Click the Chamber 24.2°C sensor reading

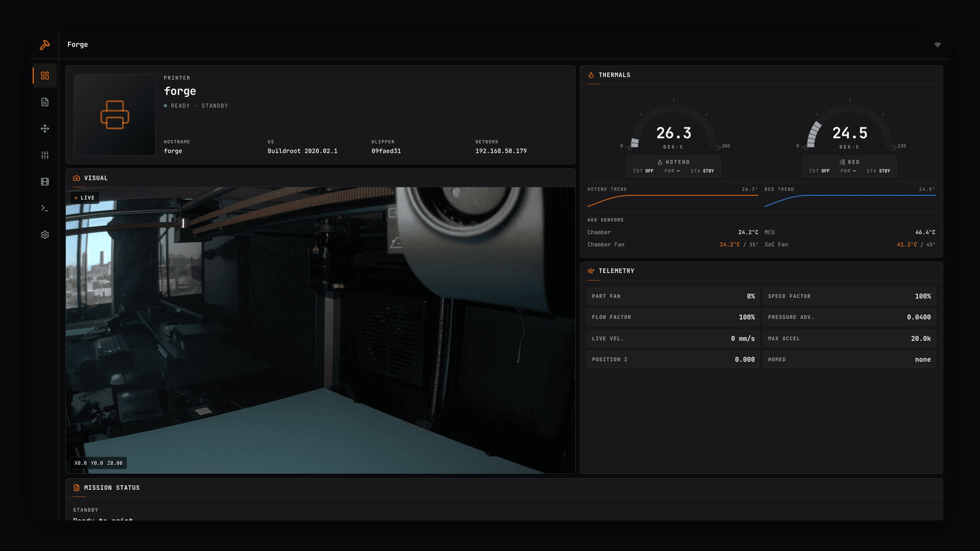(x=673, y=232)
